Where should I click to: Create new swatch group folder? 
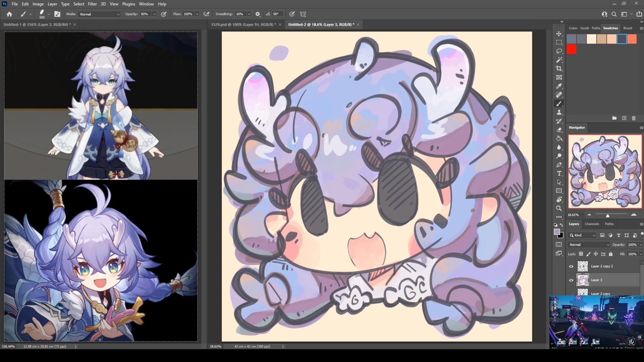point(614,118)
